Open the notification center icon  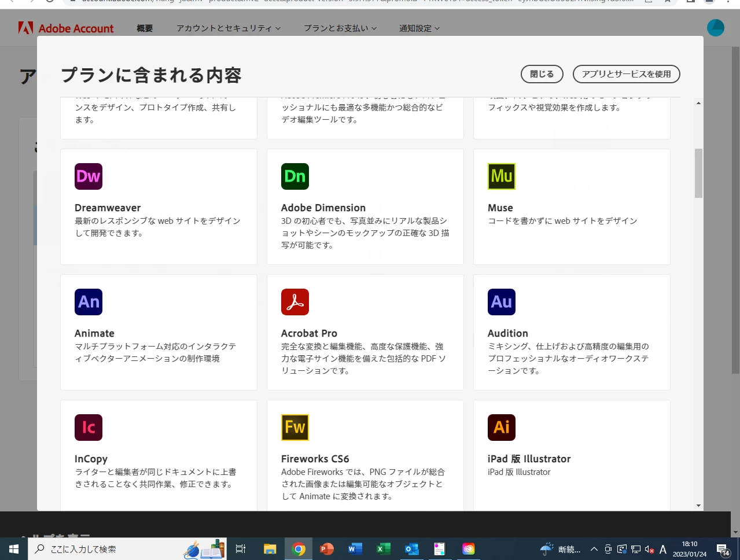point(723,550)
